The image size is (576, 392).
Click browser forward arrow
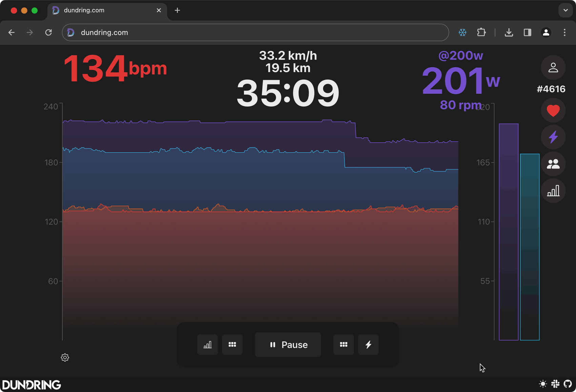tap(30, 32)
